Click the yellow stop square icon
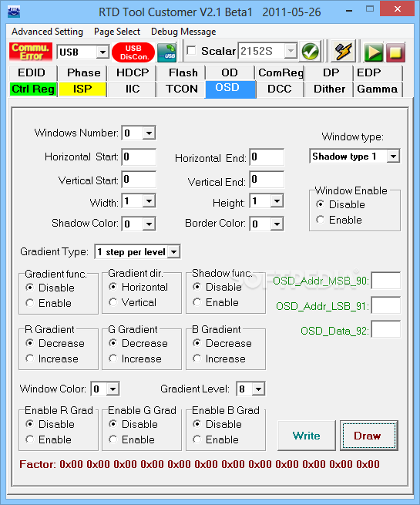 click(395, 52)
